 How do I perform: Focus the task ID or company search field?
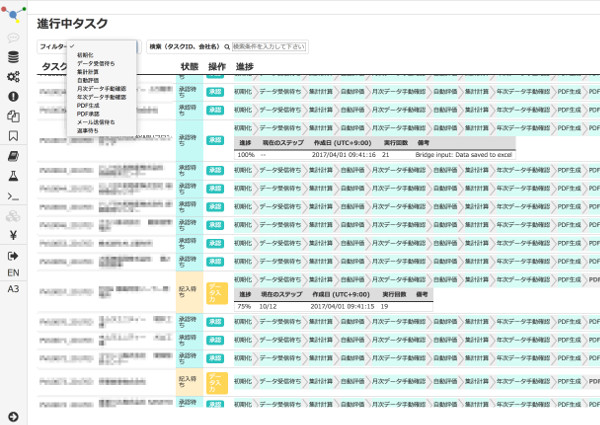coord(269,47)
